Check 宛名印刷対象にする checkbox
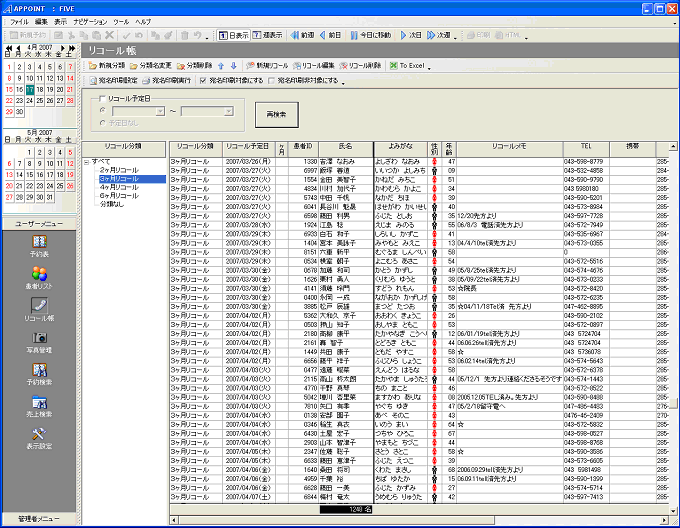 (x=203, y=80)
